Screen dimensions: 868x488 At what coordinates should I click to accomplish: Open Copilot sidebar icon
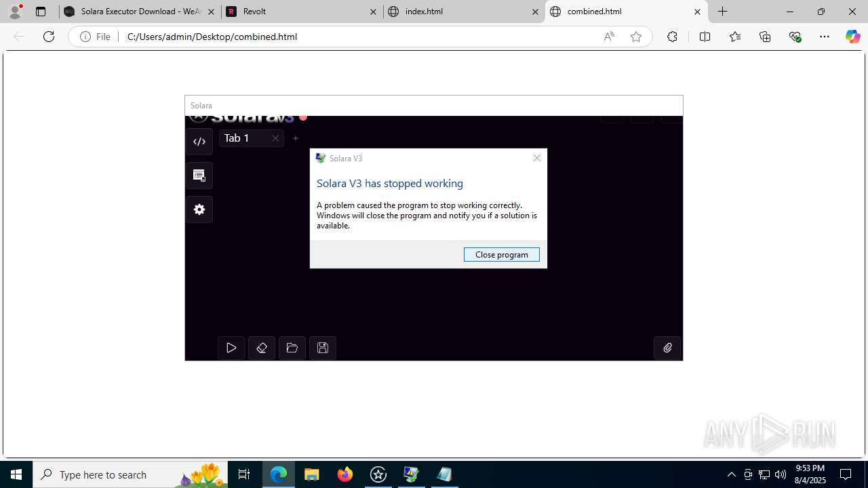[853, 37]
